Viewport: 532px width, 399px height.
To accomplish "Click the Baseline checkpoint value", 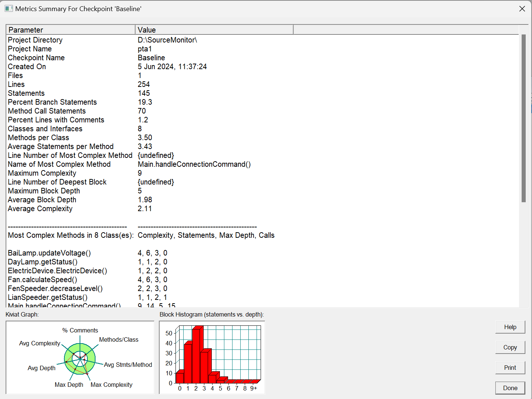I will (x=151, y=58).
